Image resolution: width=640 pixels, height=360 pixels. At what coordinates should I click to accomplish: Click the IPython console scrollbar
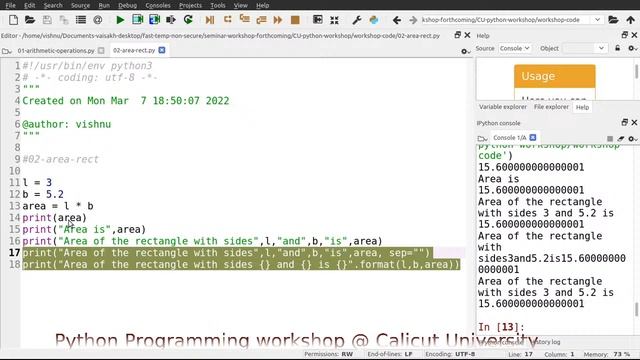coord(636,309)
